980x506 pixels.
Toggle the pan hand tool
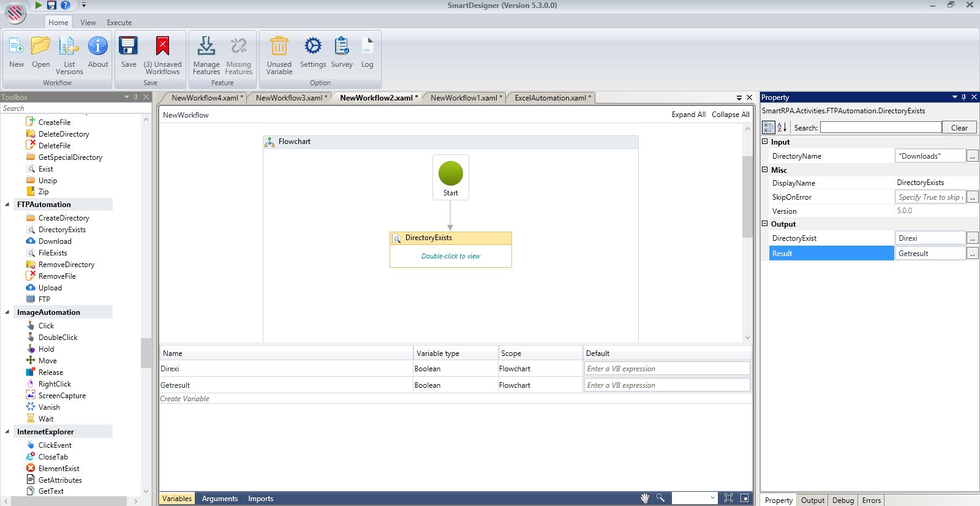point(645,498)
